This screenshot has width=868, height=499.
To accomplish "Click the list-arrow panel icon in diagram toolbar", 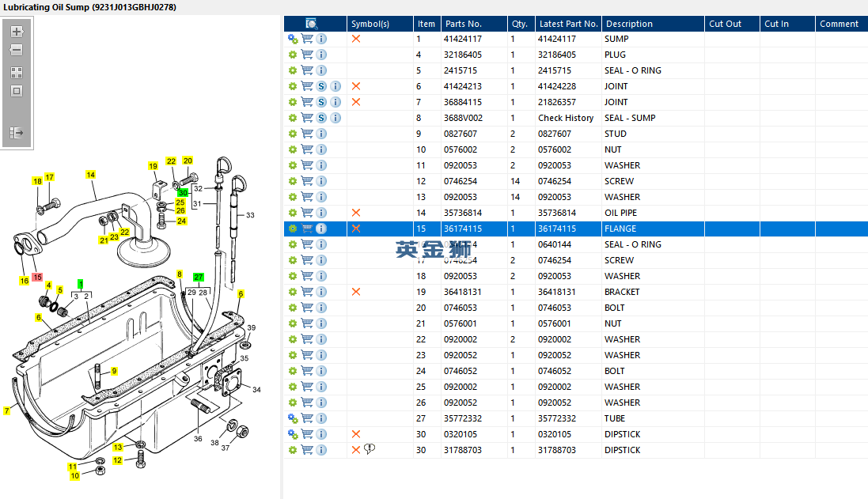I will [17, 133].
